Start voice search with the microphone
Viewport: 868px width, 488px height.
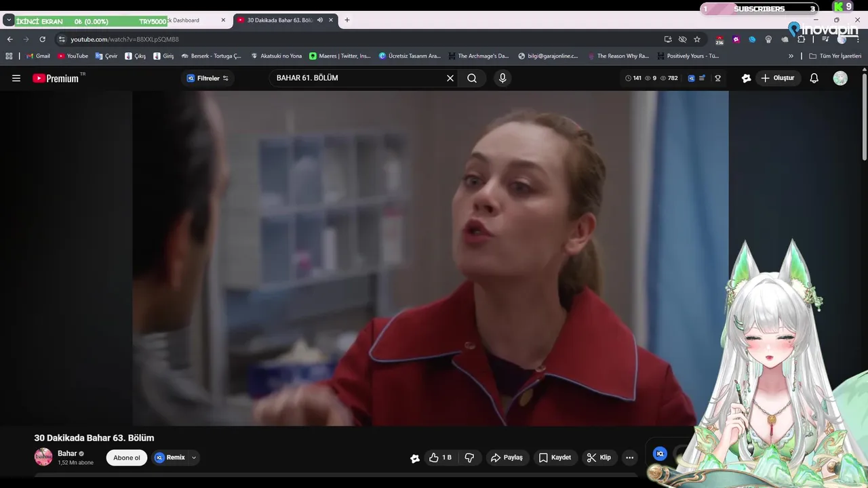(502, 78)
